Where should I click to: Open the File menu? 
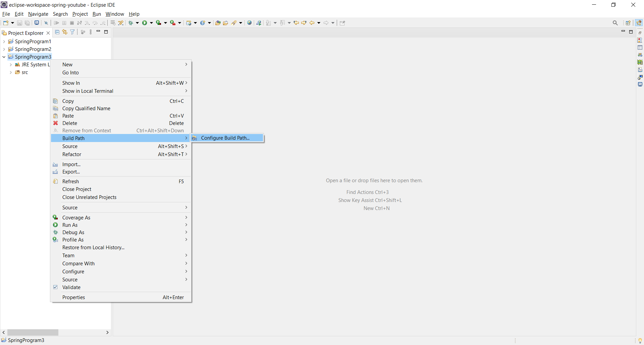[x=6, y=14]
